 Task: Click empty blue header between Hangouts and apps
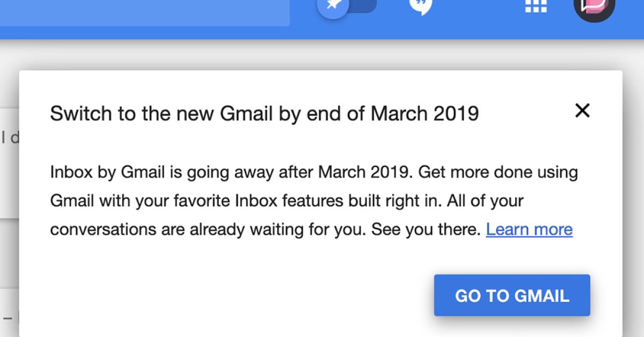point(478,16)
